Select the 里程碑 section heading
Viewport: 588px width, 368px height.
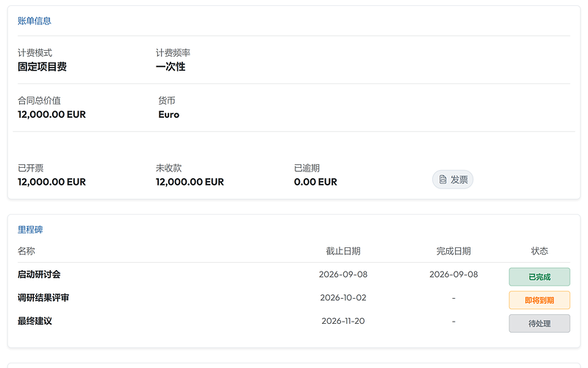coord(30,230)
